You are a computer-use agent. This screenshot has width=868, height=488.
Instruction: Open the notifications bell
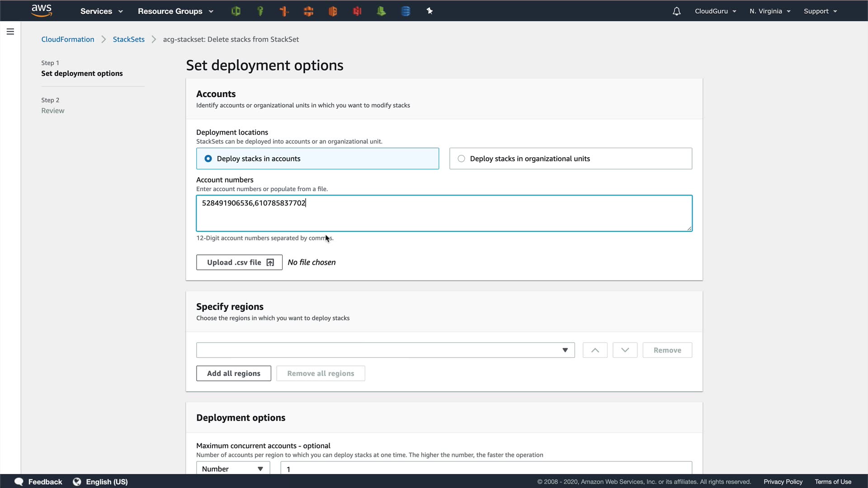(x=676, y=11)
